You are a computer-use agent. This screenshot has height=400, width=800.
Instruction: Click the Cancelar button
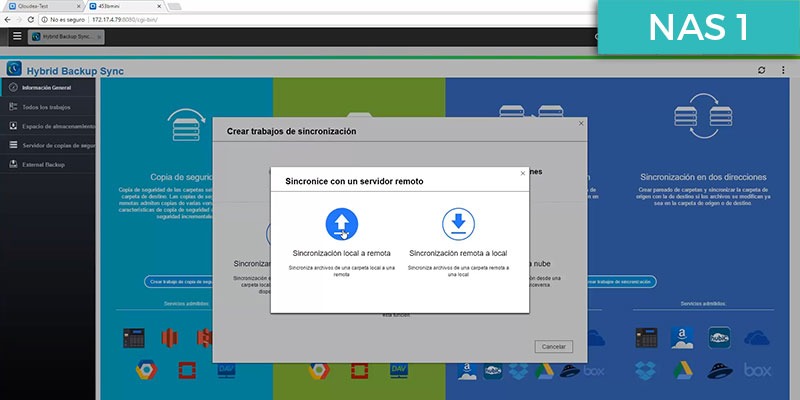coord(554,346)
